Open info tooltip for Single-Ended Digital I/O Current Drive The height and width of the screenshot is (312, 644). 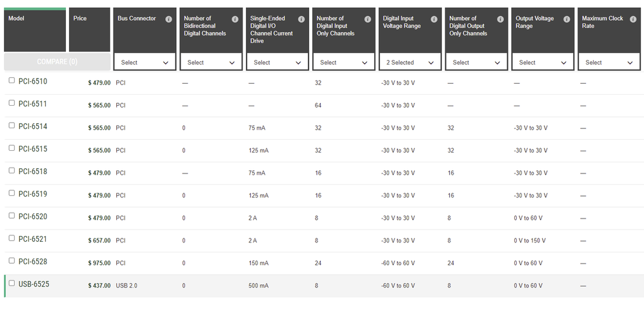(301, 19)
